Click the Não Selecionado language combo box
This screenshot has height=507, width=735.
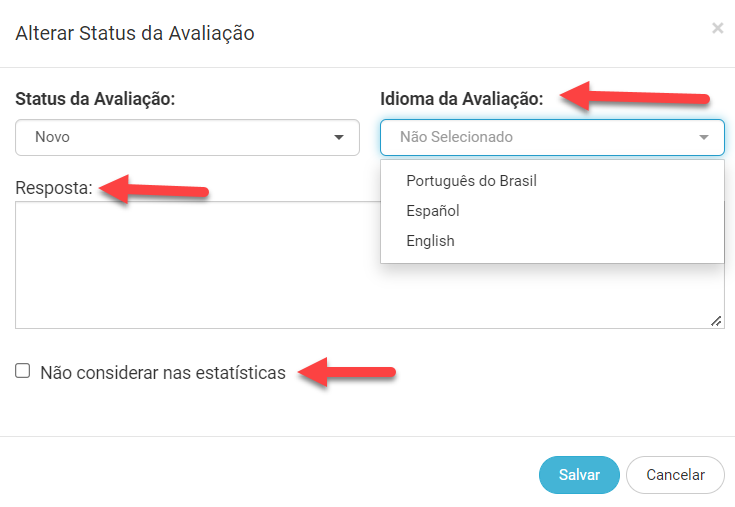540,137
